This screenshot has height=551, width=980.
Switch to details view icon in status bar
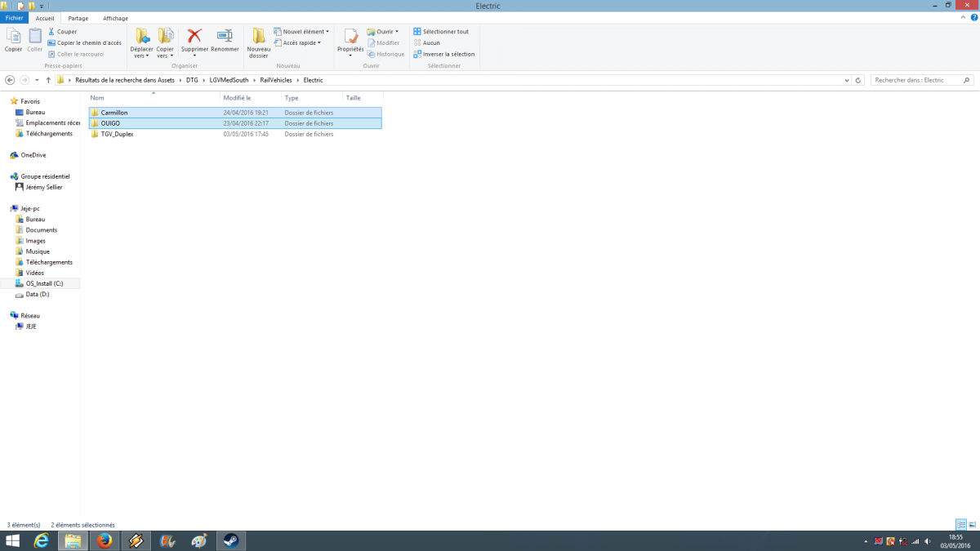960,524
